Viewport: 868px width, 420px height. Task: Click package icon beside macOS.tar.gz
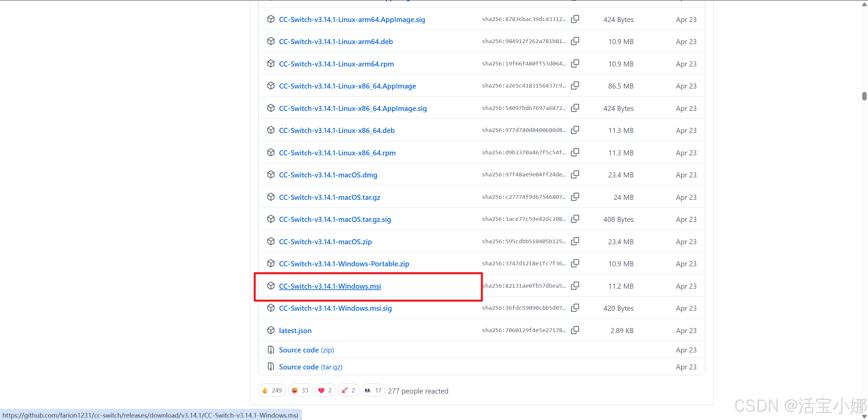271,197
